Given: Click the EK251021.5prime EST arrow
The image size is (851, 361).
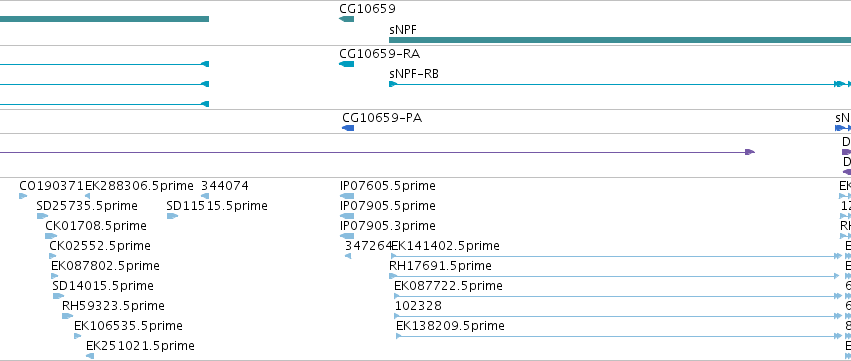Looking at the screenshot, I should (x=90, y=356).
